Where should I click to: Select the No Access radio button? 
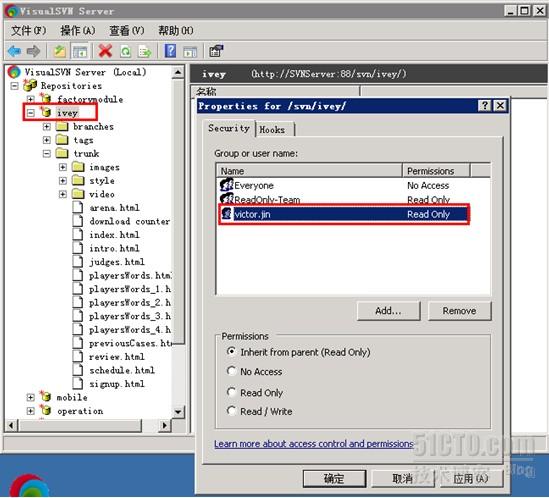(231, 371)
